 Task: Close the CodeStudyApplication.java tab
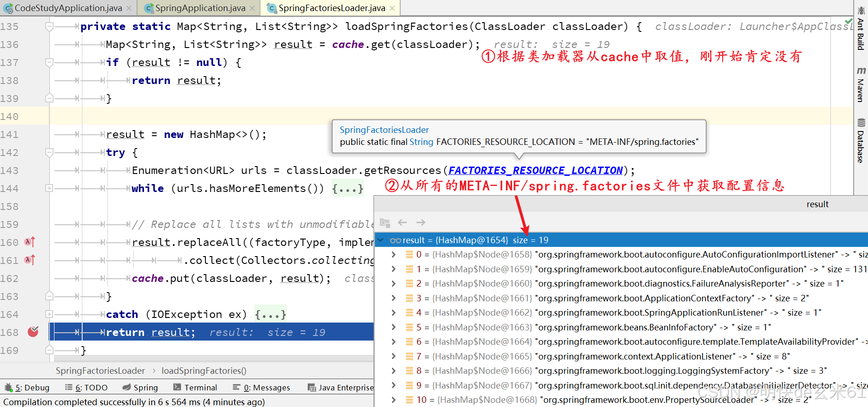point(129,8)
